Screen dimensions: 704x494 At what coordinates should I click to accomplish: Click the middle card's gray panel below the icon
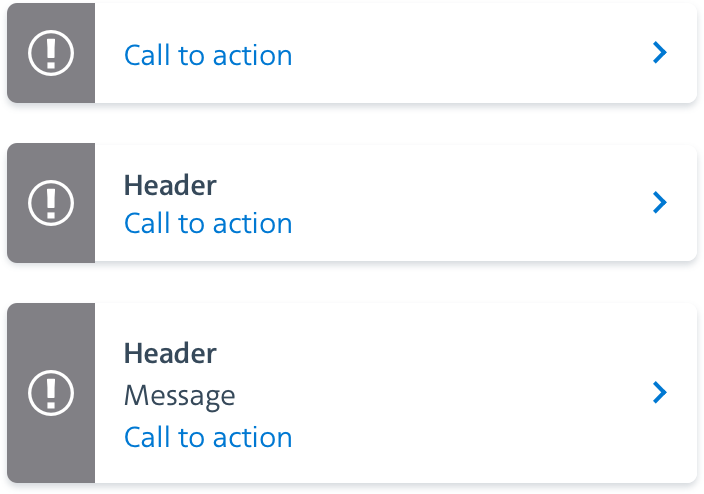pyautogui.click(x=51, y=245)
